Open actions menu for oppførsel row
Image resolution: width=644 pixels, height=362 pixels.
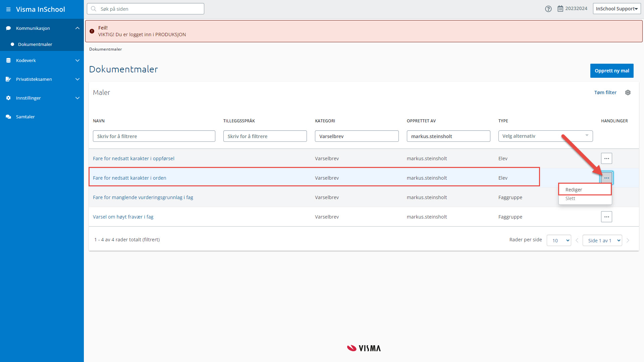pyautogui.click(x=606, y=159)
